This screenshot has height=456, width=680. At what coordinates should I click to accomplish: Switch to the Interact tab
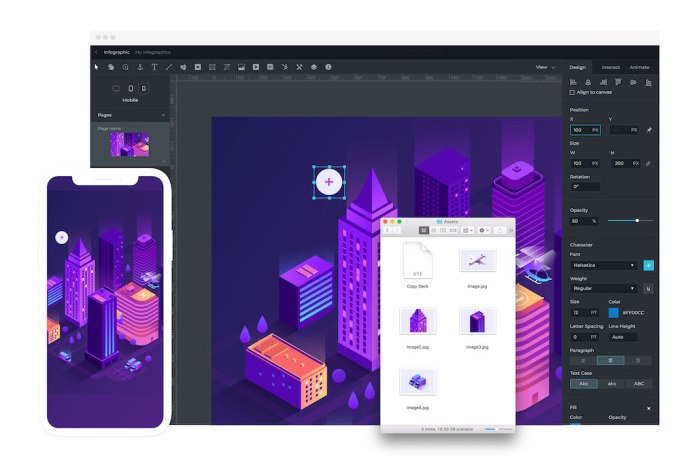coord(609,67)
